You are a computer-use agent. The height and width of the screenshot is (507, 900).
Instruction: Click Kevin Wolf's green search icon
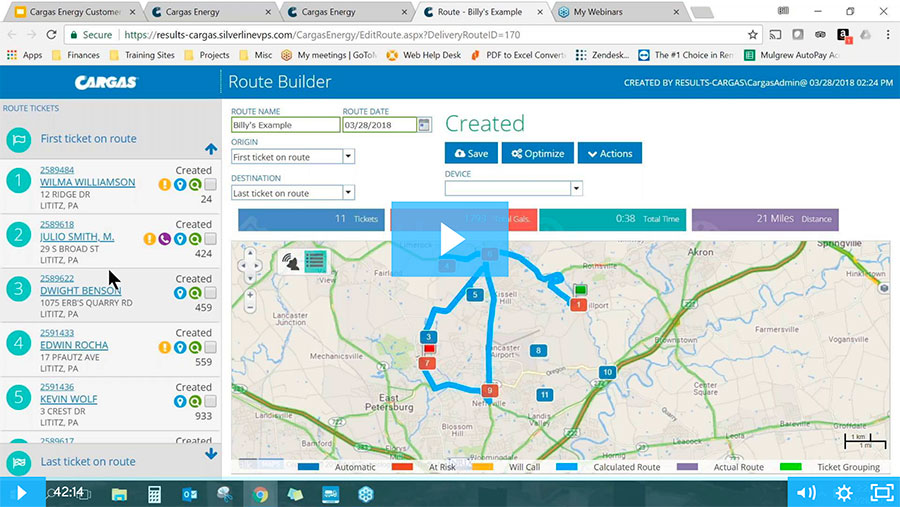pyautogui.click(x=195, y=401)
